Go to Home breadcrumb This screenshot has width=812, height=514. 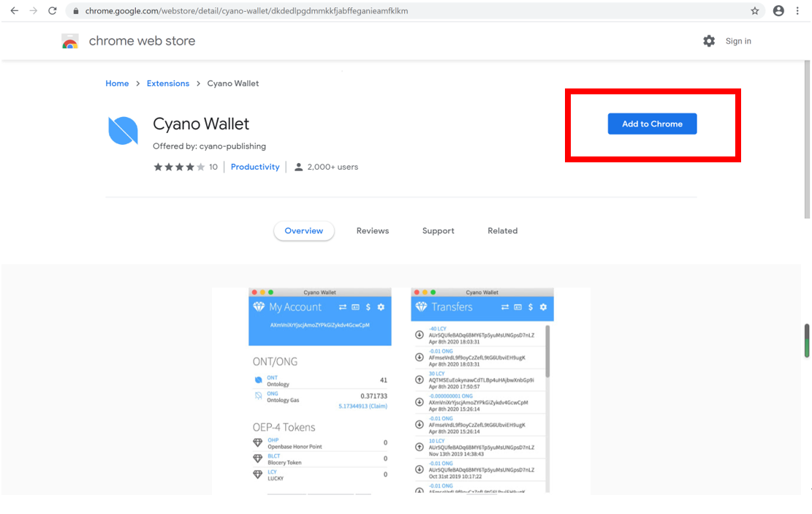point(117,83)
